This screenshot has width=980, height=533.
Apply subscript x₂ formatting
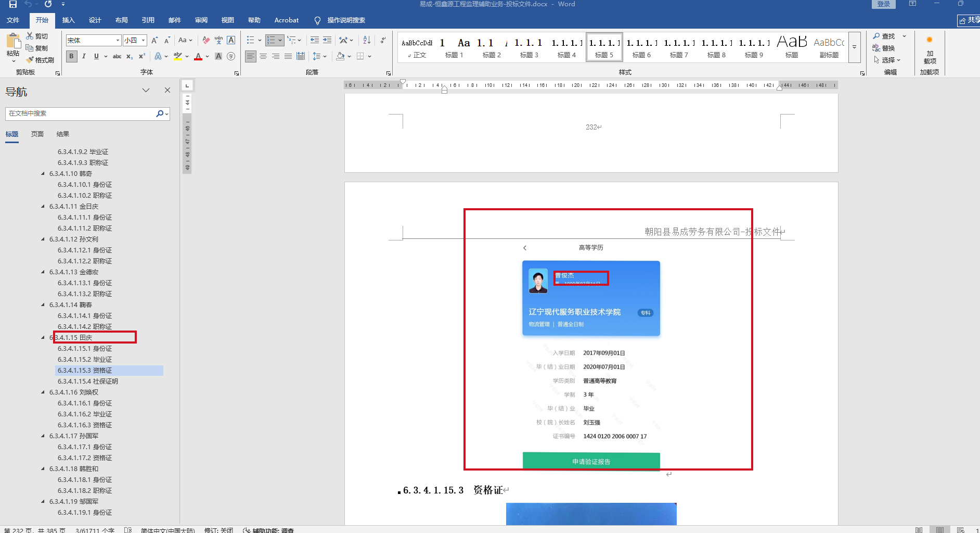pos(130,56)
